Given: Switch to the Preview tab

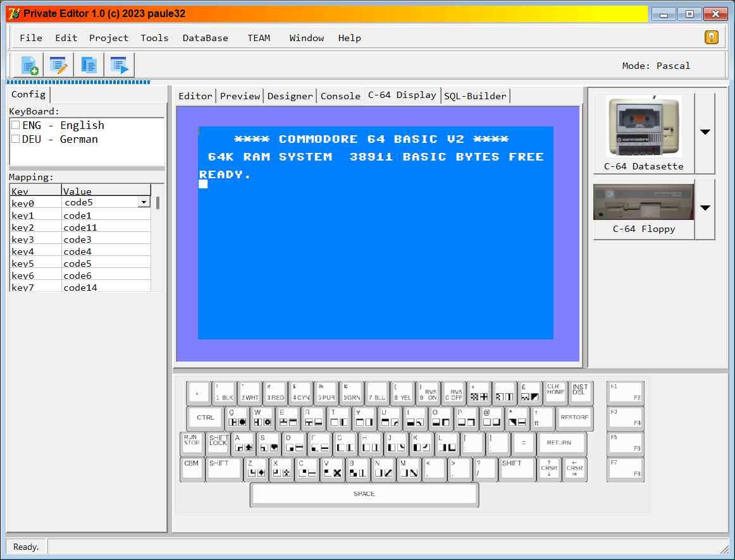Looking at the screenshot, I should pyautogui.click(x=240, y=96).
